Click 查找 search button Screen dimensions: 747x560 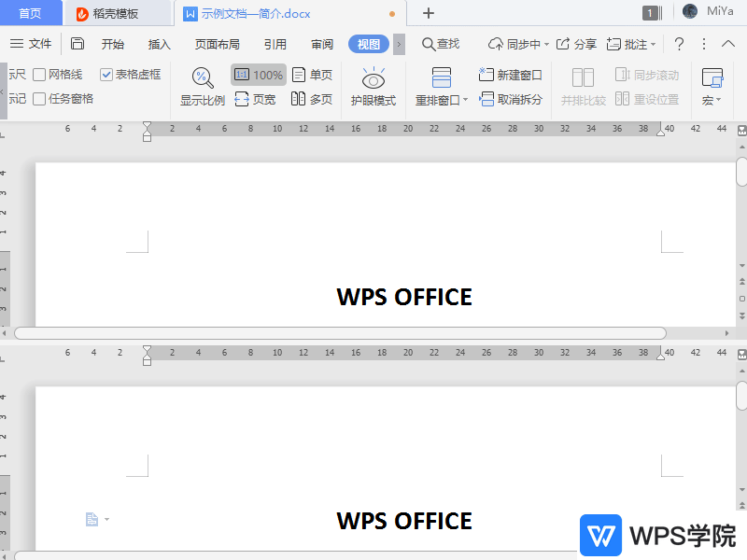click(441, 44)
